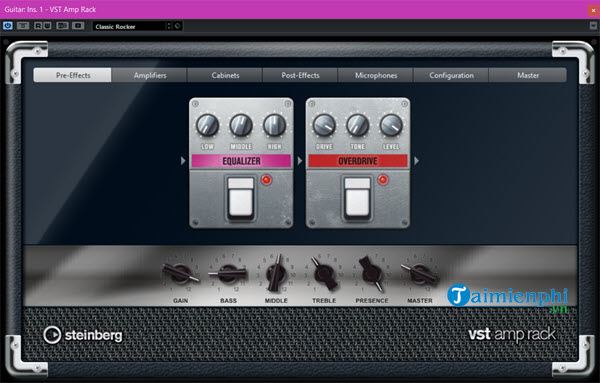Click the window title 'Guitar: Ins. 1 - VST Amp Rack'
Image resolution: width=600 pixels, height=383 pixels.
[50, 10]
